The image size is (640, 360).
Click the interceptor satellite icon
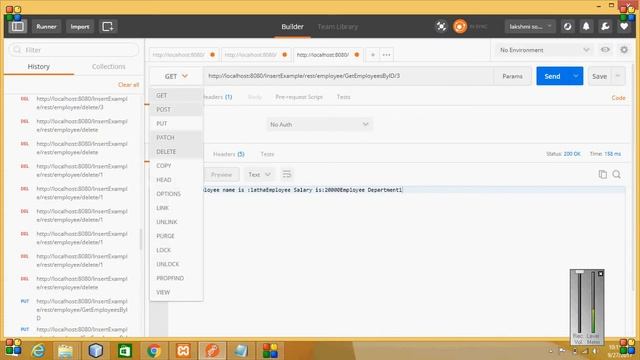[441, 27]
